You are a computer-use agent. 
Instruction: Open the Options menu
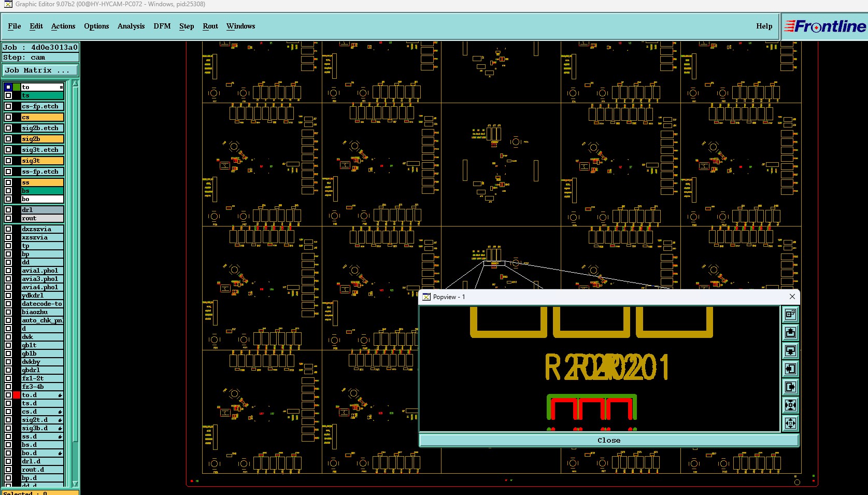(96, 26)
